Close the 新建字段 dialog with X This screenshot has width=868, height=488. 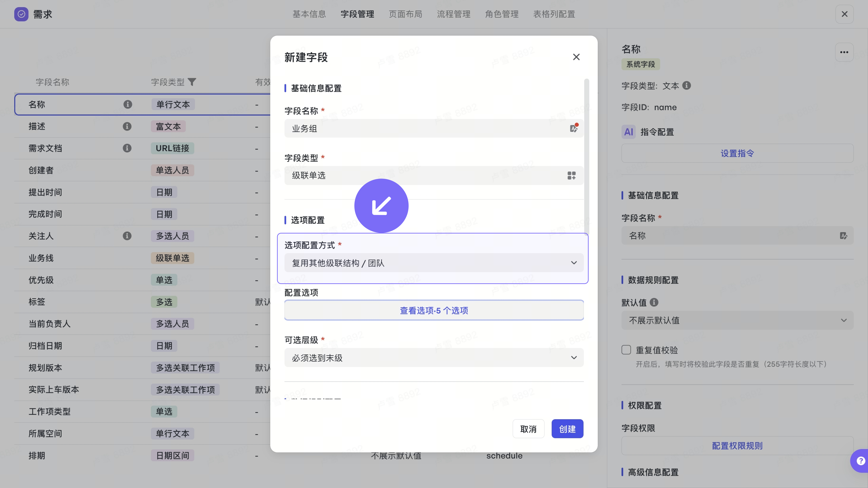click(x=576, y=57)
